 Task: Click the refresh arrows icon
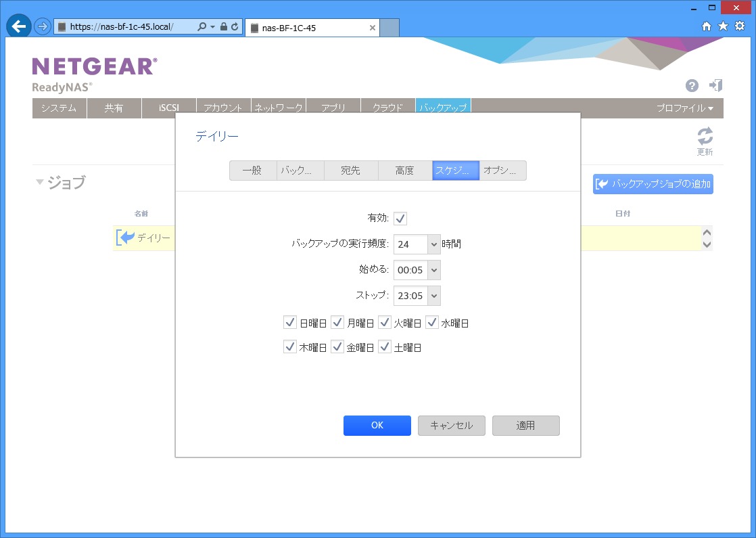(x=705, y=136)
